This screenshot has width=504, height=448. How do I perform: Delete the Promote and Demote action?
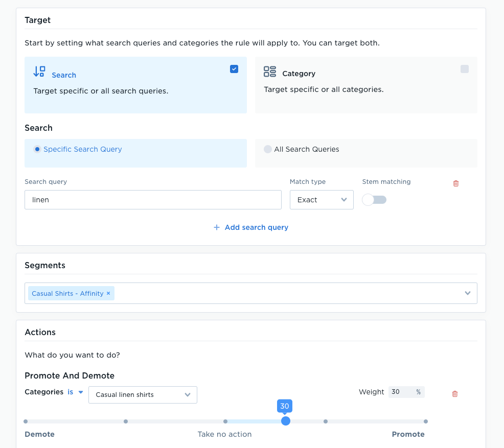point(455,394)
